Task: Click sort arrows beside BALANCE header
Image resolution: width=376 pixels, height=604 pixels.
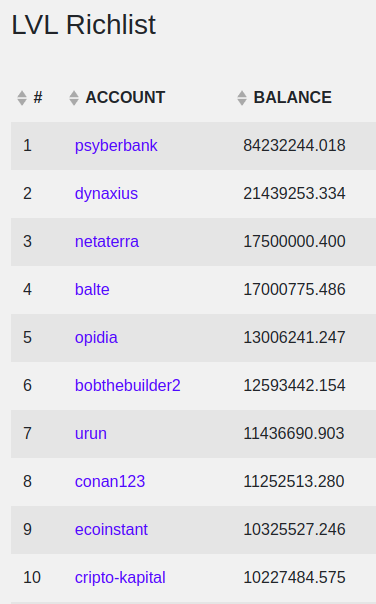Action: point(242,98)
